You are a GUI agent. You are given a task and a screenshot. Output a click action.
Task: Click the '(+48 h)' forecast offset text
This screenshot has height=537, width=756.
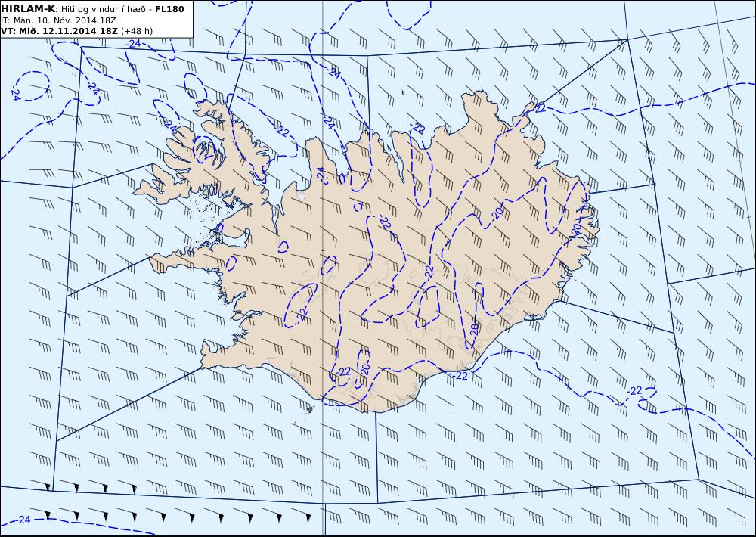tap(136, 31)
